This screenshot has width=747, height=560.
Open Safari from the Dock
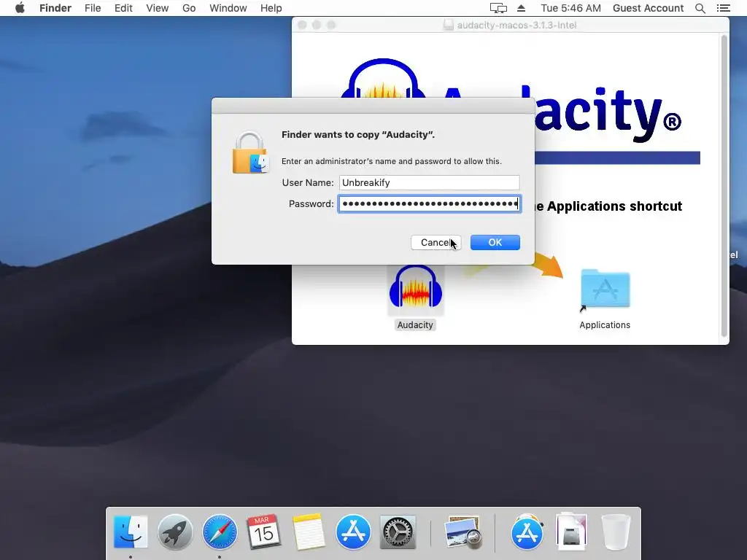tap(219, 532)
